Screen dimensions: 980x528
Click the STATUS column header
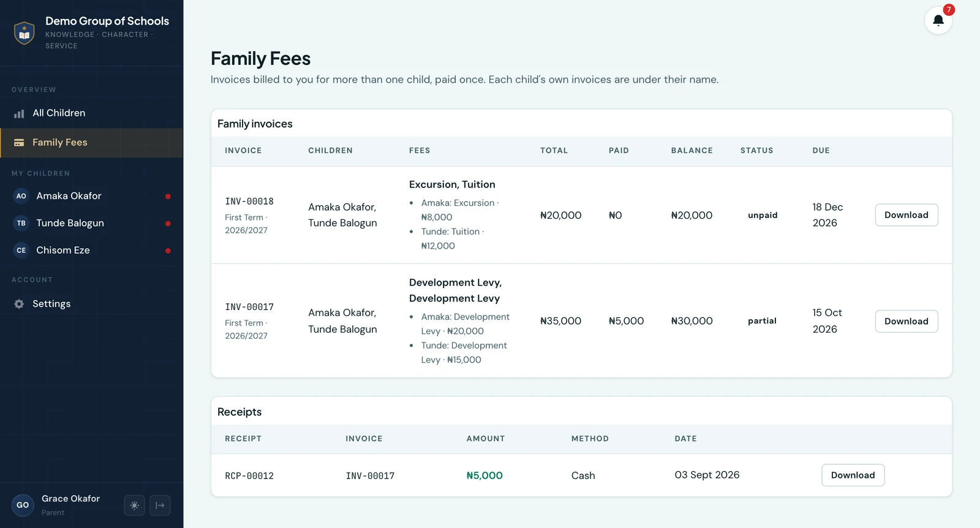[x=756, y=151]
